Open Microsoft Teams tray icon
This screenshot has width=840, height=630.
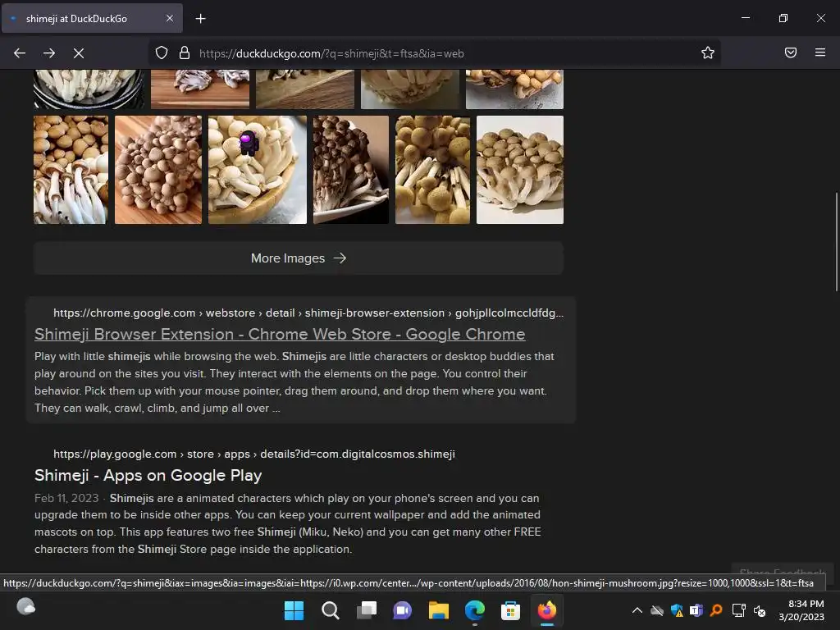point(696,610)
